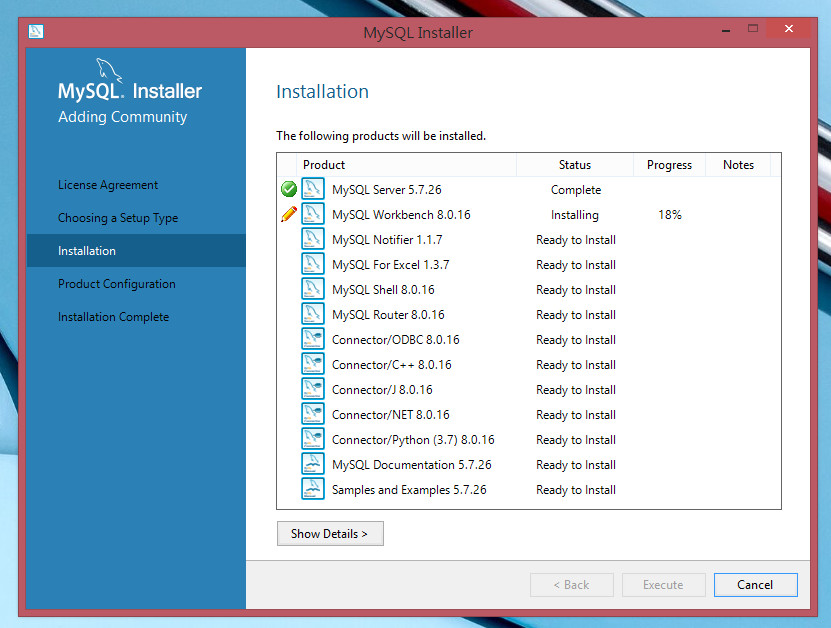Close the MySQL Installer window
Image resolution: width=831 pixels, height=628 pixels.
pos(789,29)
